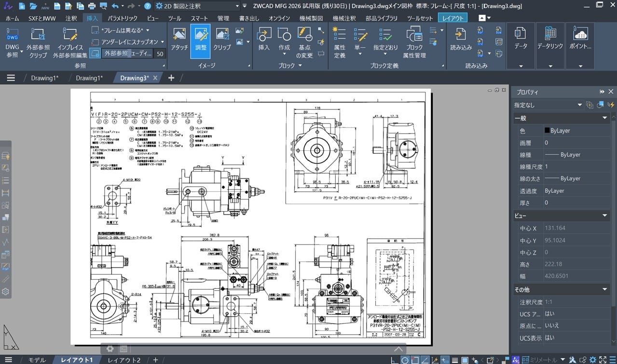
Task: Toggle polar tracking in the status bar
Action: coord(405,360)
